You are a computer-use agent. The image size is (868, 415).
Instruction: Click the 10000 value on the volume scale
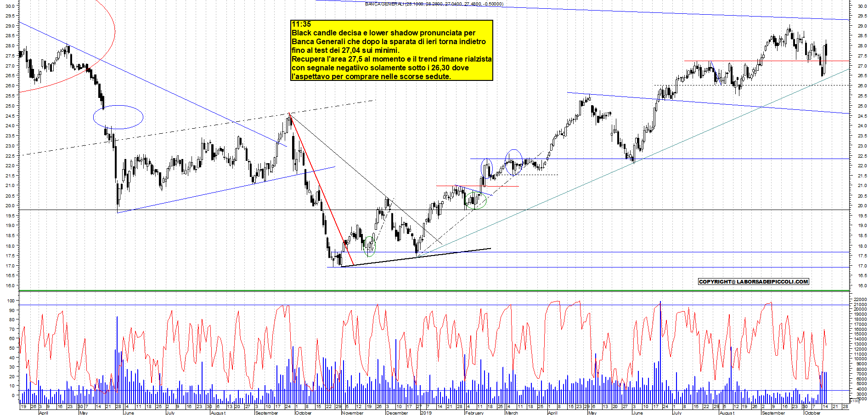click(x=860, y=359)
